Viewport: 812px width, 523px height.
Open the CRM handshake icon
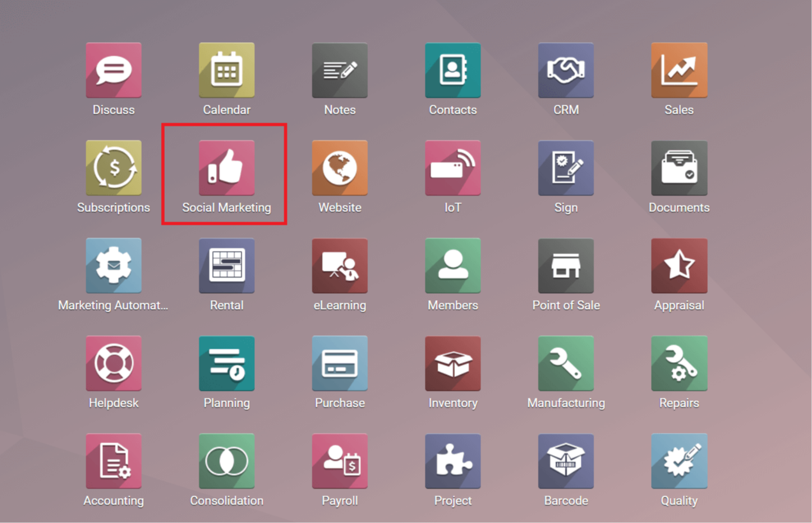tap(566, 70)
